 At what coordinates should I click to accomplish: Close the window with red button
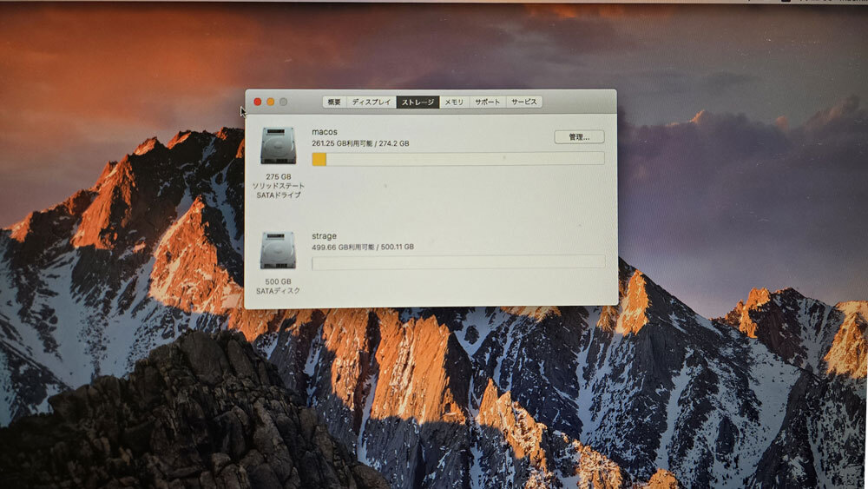point(258,102)
